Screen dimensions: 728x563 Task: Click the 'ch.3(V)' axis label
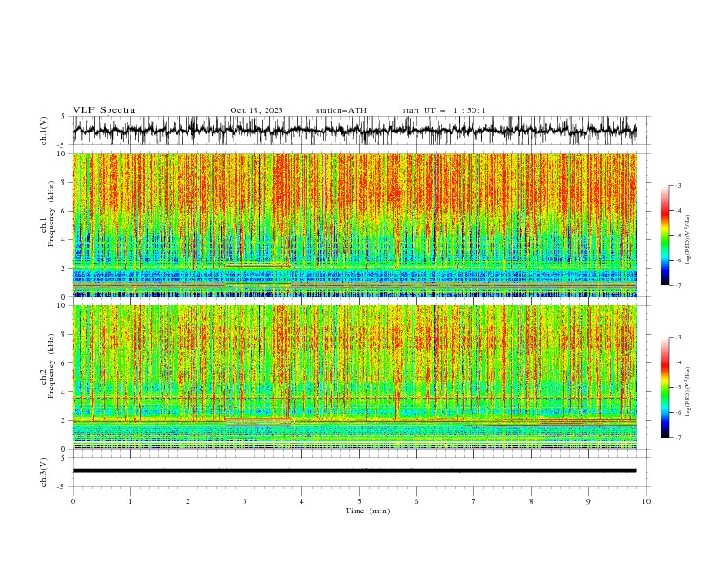click(x=44, y=472)
